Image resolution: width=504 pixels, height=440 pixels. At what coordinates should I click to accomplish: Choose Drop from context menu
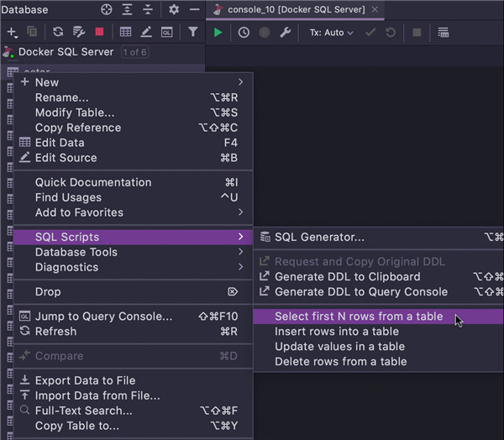(133, 292)
